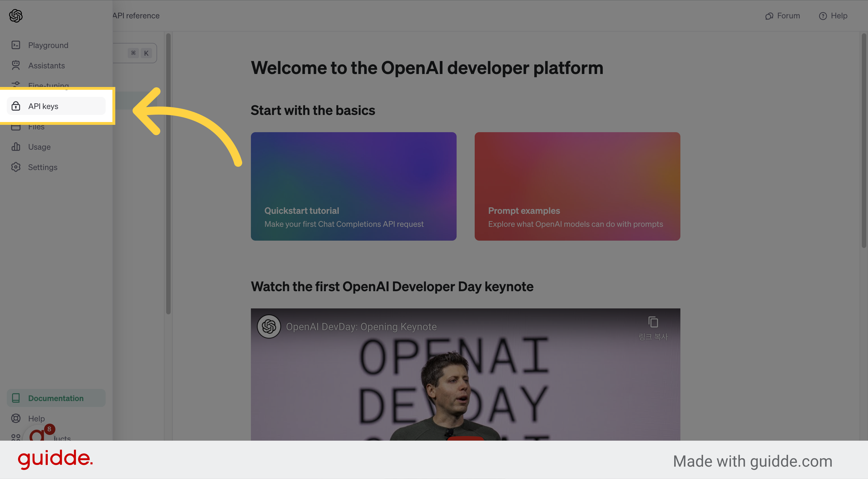Open the Playground terminal icon
Image resolution: width=868 pixels, height=479 pixels.
pos(16,45)
